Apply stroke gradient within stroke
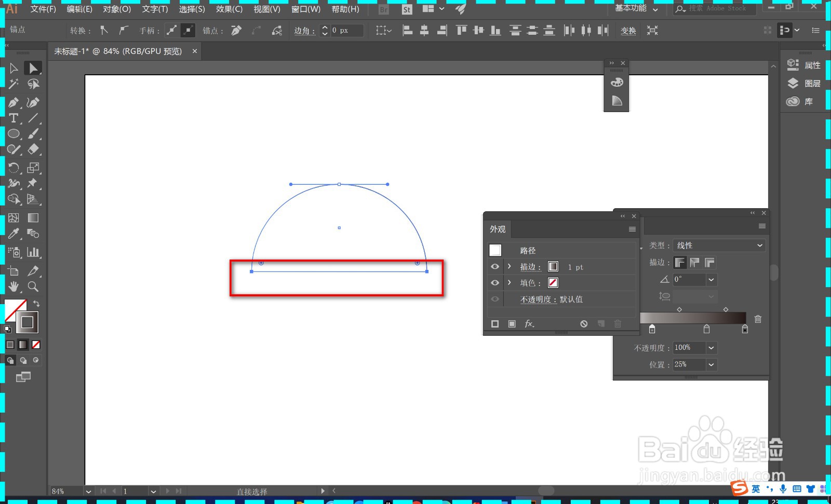Viewport: 831px width, 504px height. click(x=680, y=263)
